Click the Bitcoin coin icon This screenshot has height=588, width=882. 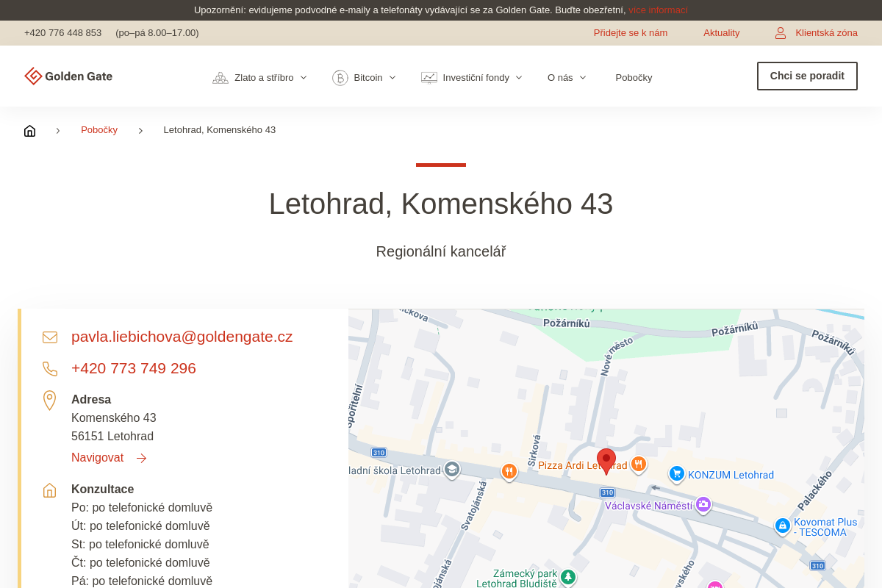[340, 78]
